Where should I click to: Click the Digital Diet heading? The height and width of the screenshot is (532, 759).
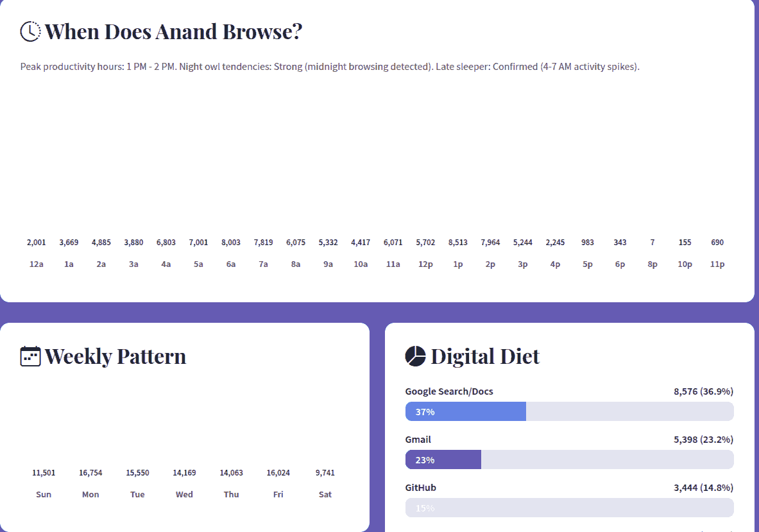[485, 356]
